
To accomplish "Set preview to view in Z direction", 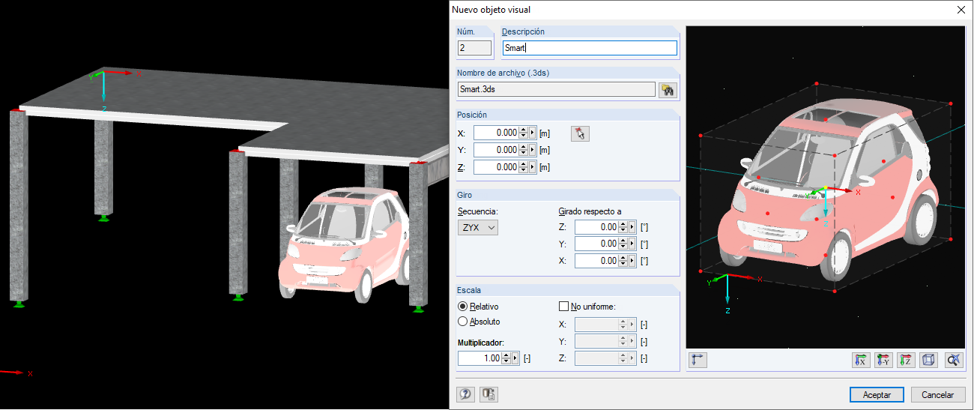I will [x=907, y=360].
